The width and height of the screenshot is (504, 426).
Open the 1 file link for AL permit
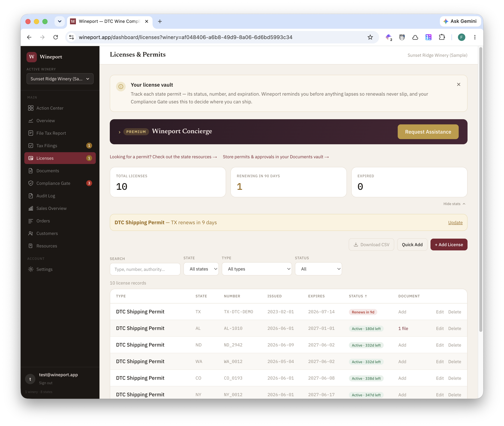[x=403, y=328]
